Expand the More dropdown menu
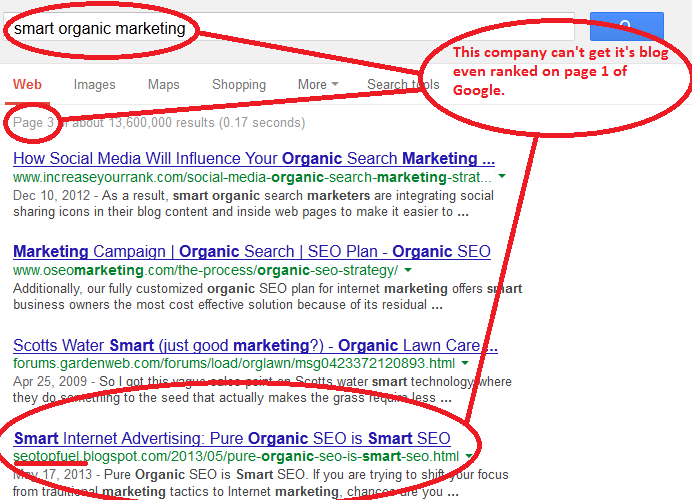The height and width of the screenshot is (500, 692). point(318,84)
